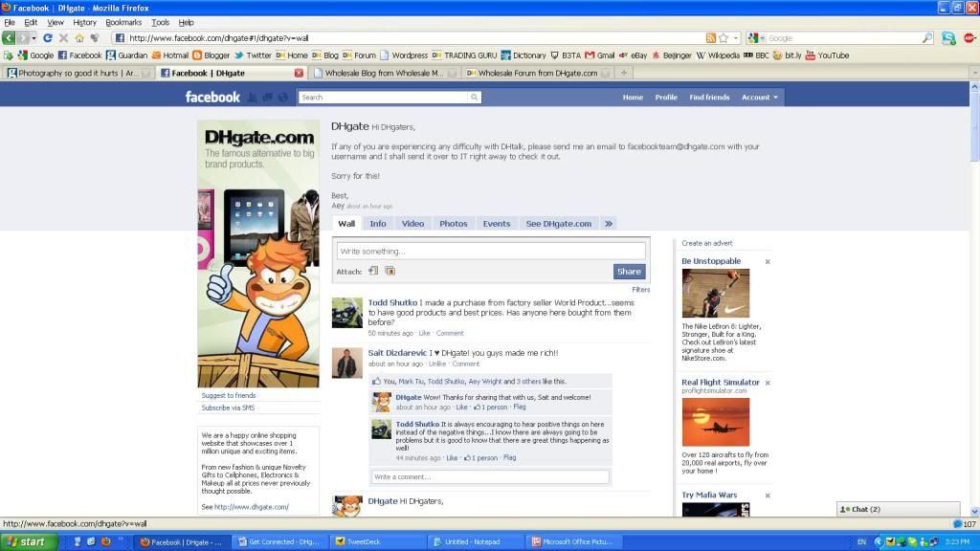Close the Be Unstoppable advert
Viewport: 980px width, 551px height.
tap(768, 261)
